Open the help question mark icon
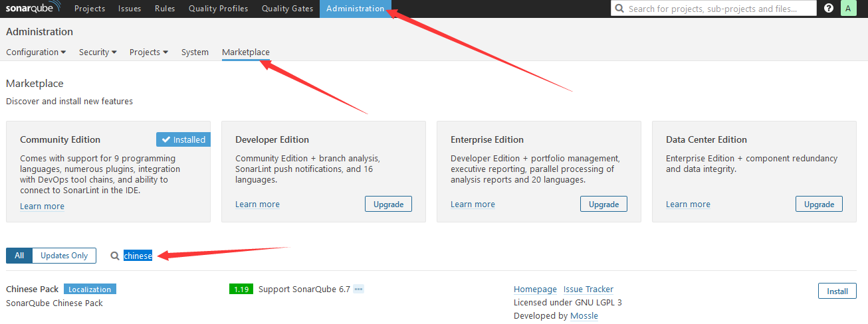 pos(828,9)
